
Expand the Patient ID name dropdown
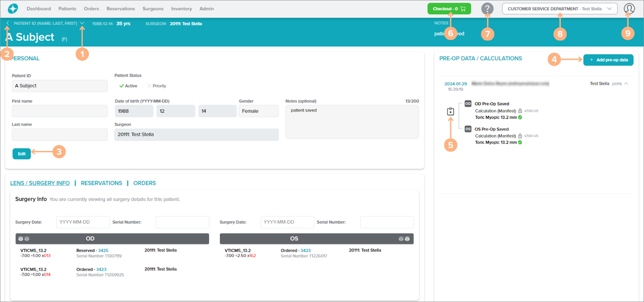82,23
